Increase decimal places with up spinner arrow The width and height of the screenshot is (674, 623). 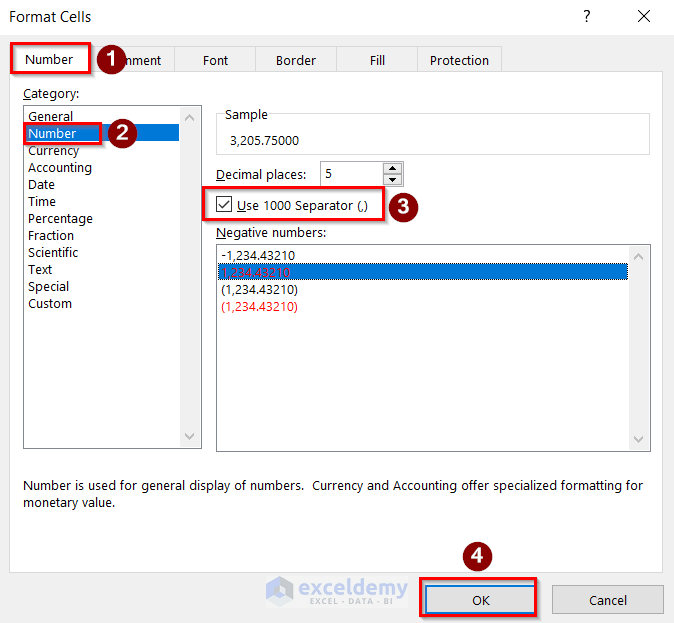392,168
